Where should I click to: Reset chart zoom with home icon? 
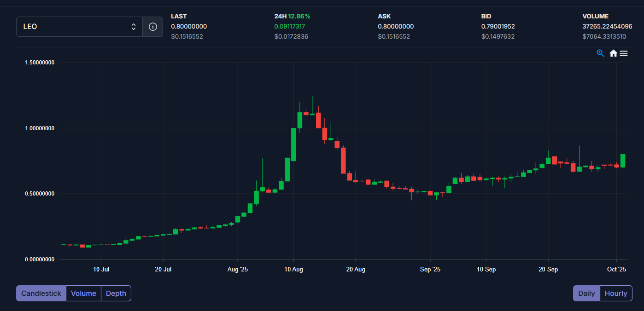pyautogui.click(x=613, y=53)
